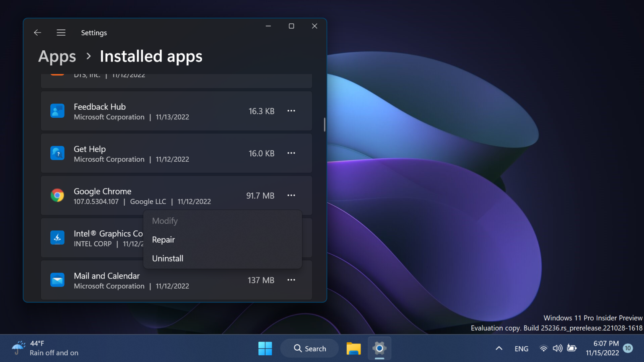Viewport: 644px width, 362px height.
Task: Open the three-dot menu for Get Help
Action: click(291, 153)
